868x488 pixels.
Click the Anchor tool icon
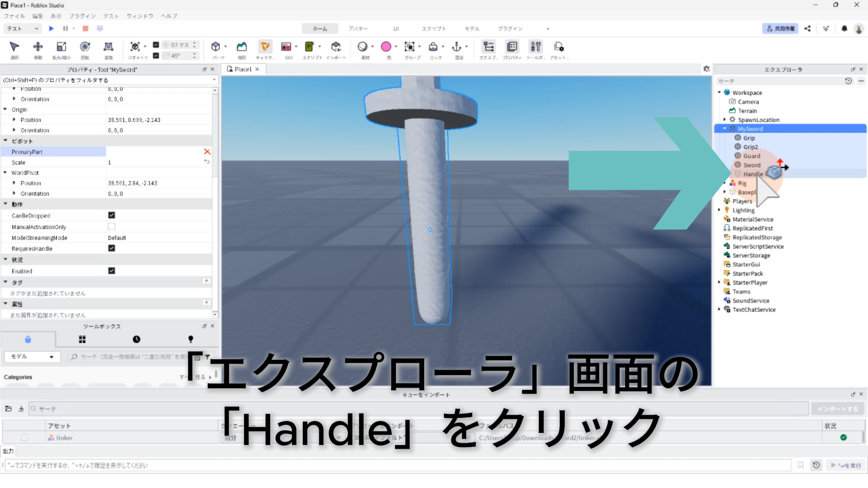coord(457,47)
